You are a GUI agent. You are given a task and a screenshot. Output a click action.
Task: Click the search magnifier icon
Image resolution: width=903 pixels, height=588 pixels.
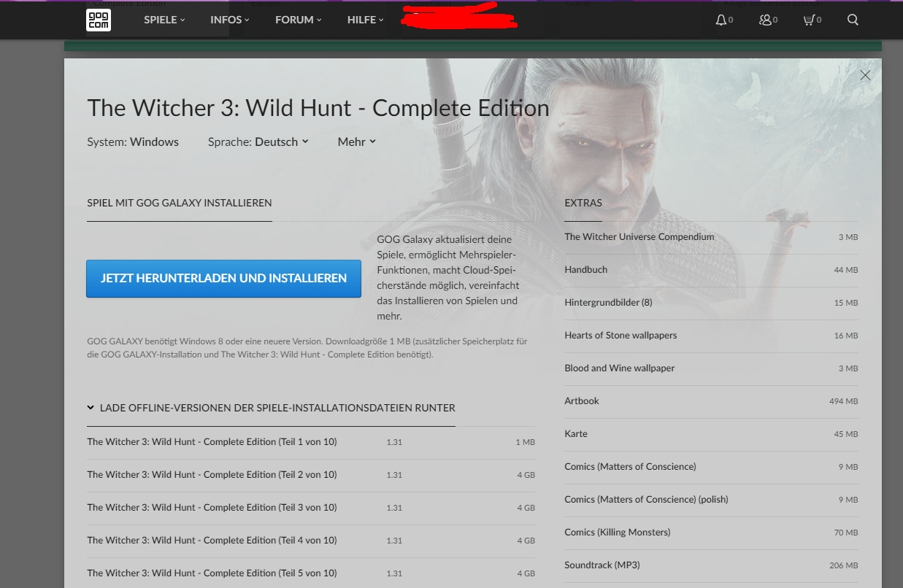pyautogui.click(x=853, y=20)
